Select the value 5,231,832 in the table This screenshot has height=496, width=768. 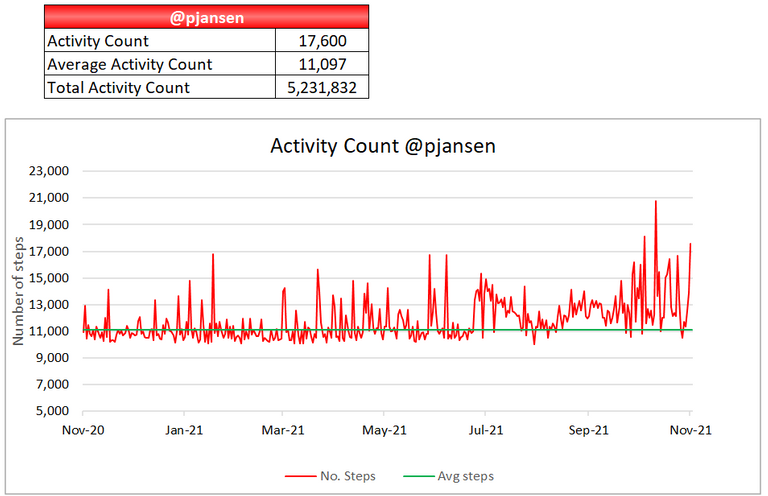pyautogui.click(x=322, y=87)
